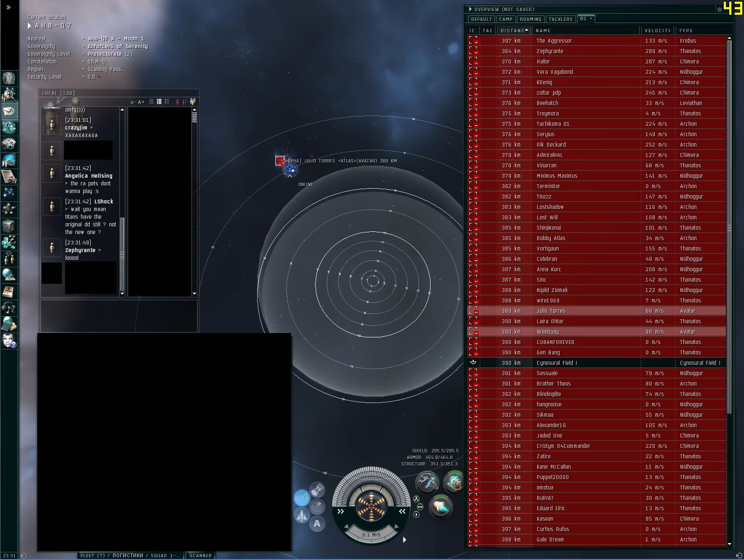Switch to the Roaming overview tab
This screenshot has width=744, height=560.
coord(531,19)
